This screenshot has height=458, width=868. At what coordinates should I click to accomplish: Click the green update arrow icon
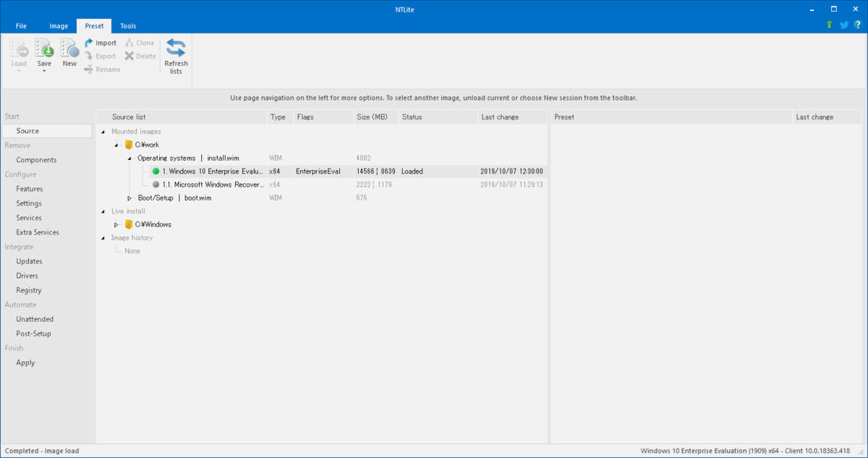[830, 25]
